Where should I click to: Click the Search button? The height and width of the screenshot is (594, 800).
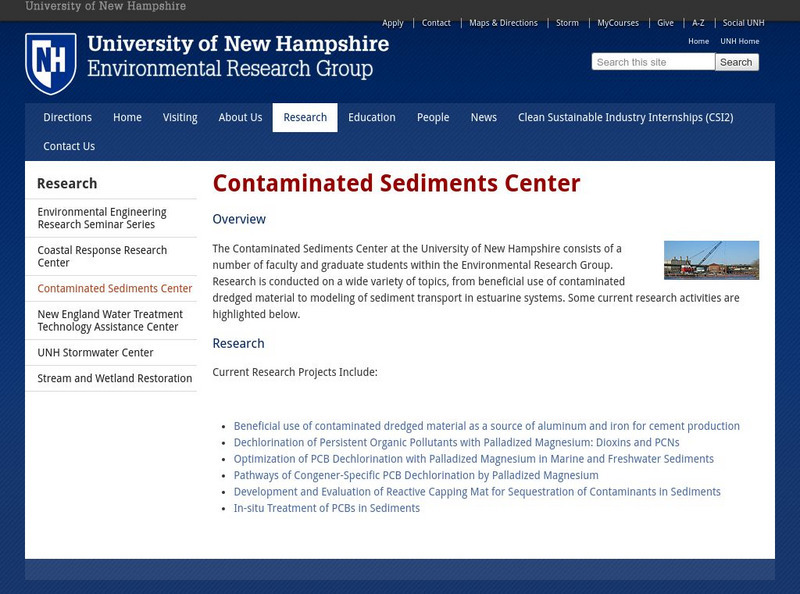(x=736, y=61)
